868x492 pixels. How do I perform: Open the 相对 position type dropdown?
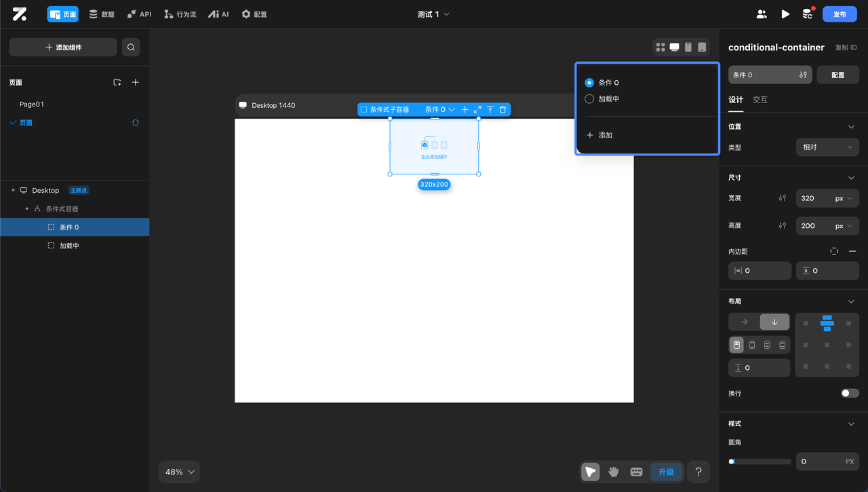pyautogui.click(x=827, y=147)
